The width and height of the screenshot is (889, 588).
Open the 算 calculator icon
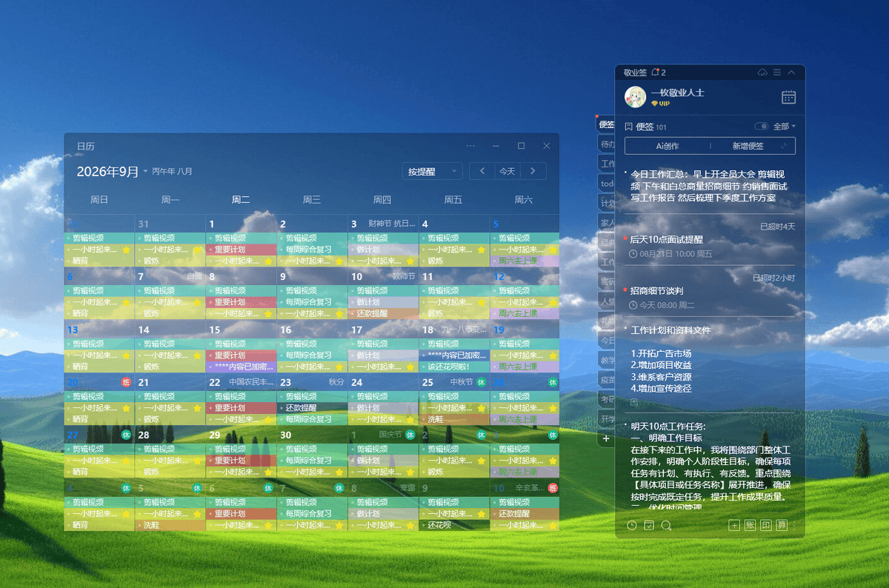[781, 525]
